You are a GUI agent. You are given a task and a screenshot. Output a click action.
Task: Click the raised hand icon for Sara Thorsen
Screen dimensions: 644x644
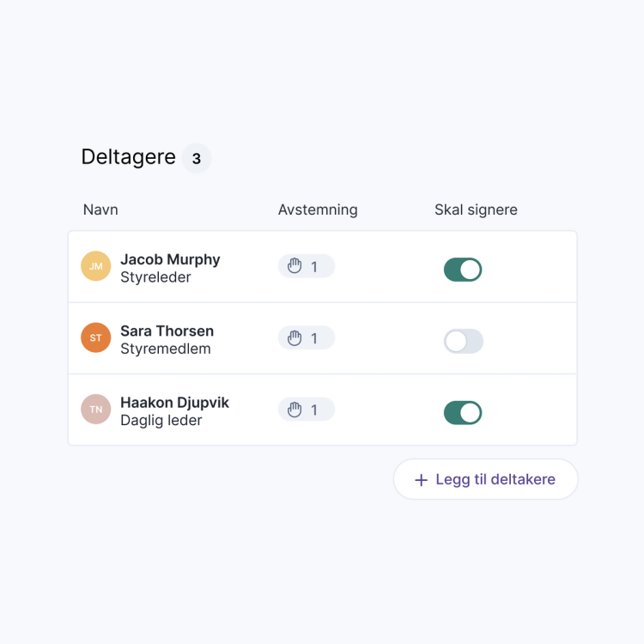295,338
